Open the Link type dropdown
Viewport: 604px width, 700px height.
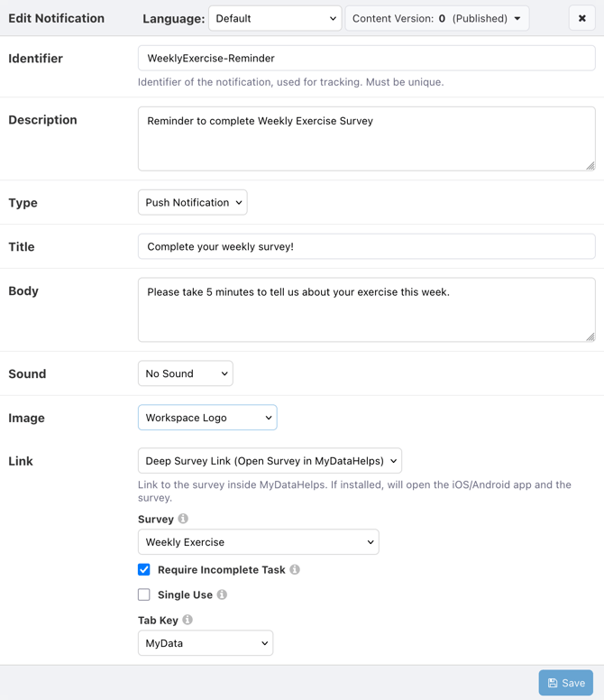pos(270,461)
